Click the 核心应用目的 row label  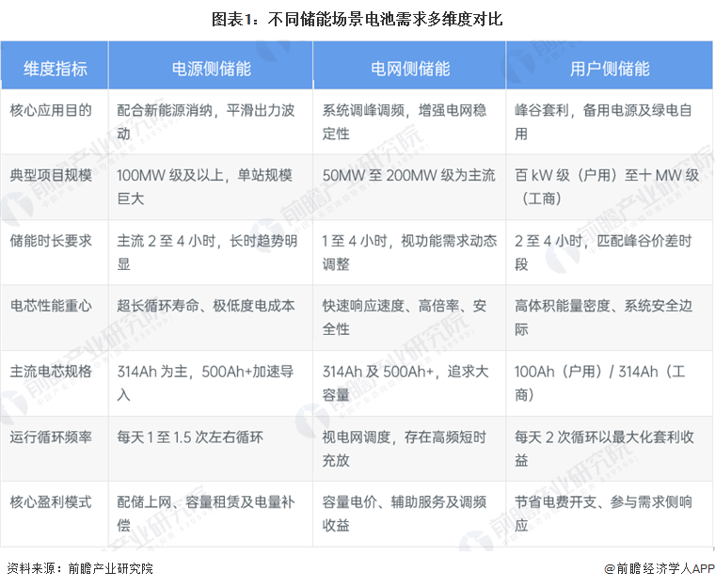(51, 110)
